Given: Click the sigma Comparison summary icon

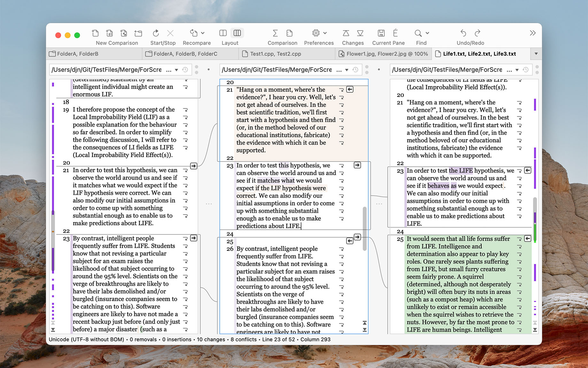Looking at the screenshot, I should click(x=275, y=33).
